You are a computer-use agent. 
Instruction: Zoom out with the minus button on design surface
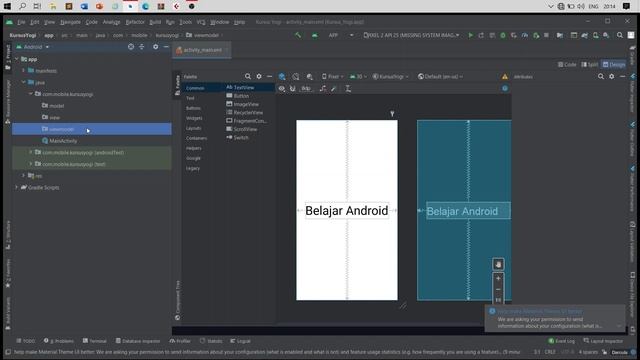coord(498,289)
